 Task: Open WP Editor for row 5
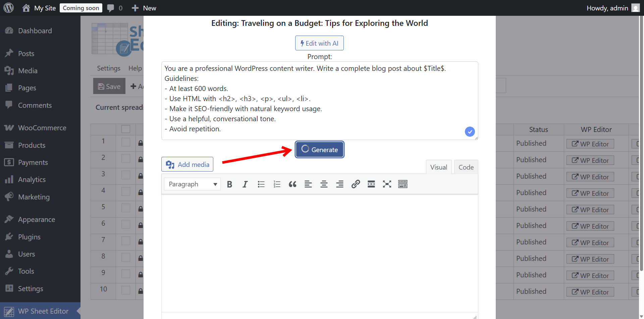click(x=590, y=210)
